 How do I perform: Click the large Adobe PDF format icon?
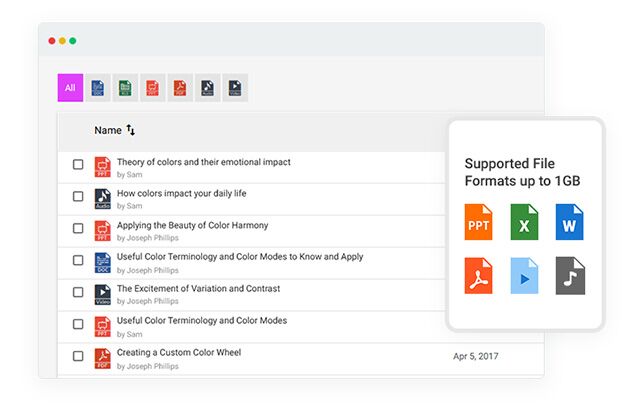(478, 275)
